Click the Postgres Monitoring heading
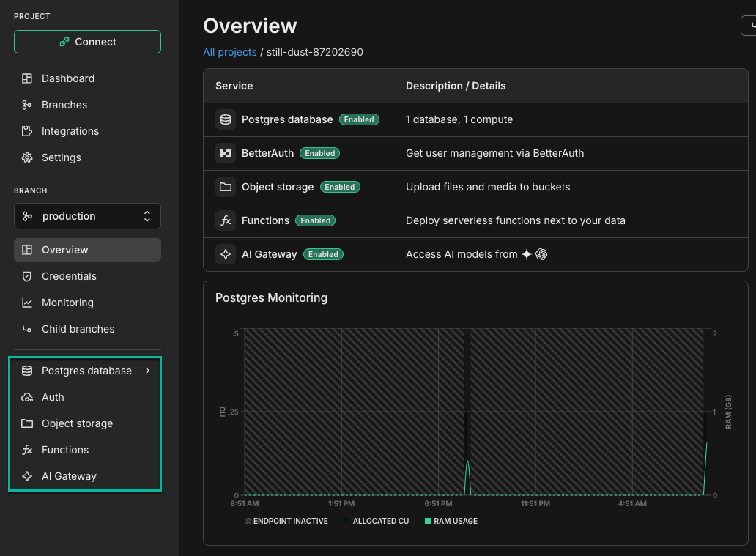Image resolution: width=756 pixels, height=556 pixels. tap(272, 298)
